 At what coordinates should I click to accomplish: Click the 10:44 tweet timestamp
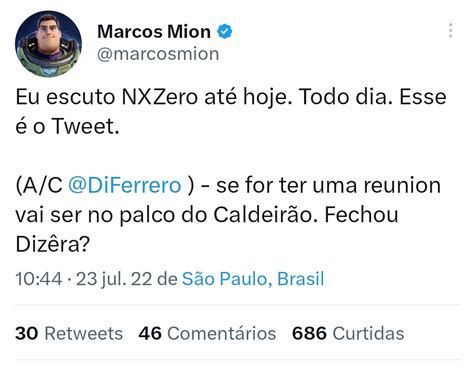point(39,279)
